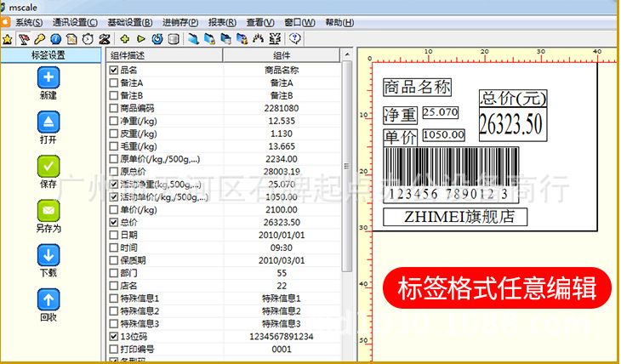Open the question-mark help bubble icon
The width and height of the screenshot is (621, 364).
click(295, 39)
